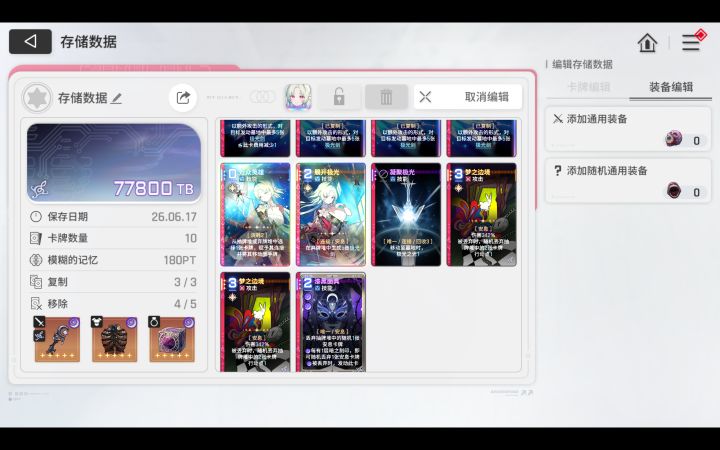
Task: Click the 77800 TB data banner
Action: tap(114, 163)
